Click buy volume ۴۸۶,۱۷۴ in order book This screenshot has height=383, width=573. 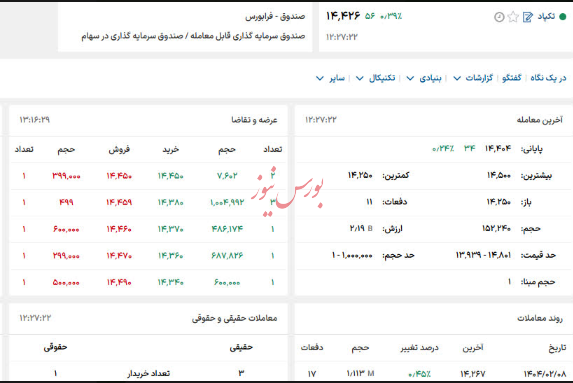pos(227,229)
